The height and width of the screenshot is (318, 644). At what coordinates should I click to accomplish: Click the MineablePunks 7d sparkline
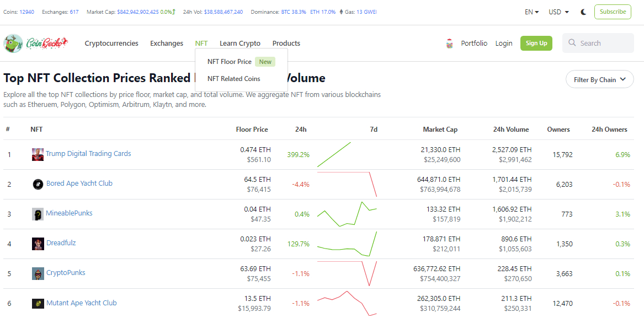(347, 214)
